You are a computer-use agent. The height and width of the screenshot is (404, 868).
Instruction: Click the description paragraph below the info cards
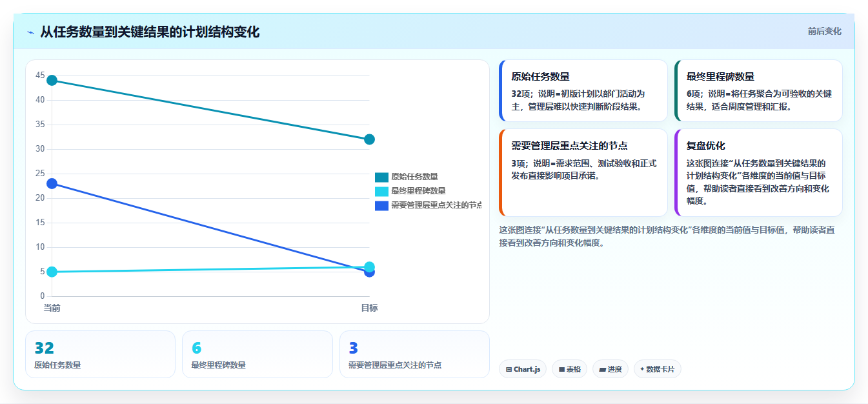click(667, 236)
